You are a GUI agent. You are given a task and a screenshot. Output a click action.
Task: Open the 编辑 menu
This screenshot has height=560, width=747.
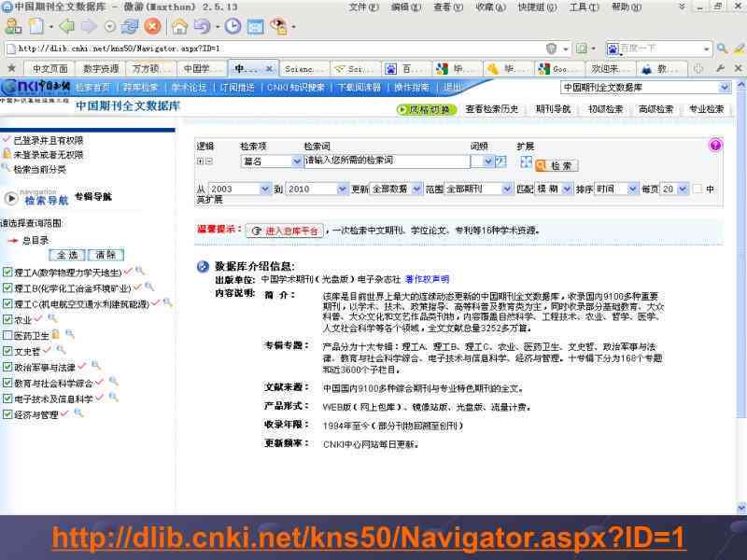pyautogui.click(x=406, y=7)
